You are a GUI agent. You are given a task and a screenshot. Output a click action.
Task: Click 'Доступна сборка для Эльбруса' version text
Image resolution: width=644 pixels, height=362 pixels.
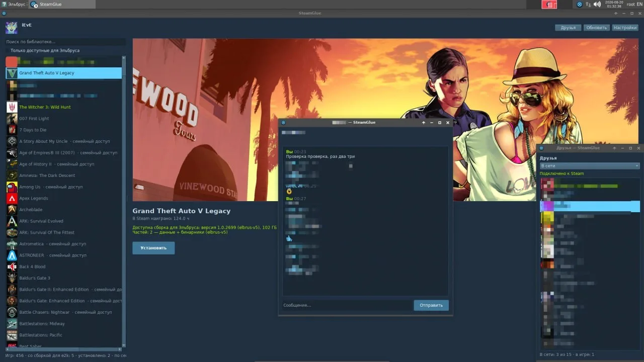tap(205, 227)
